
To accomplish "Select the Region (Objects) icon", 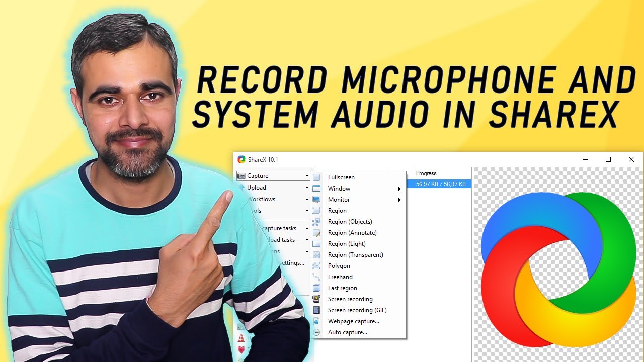I will point(316,222).
